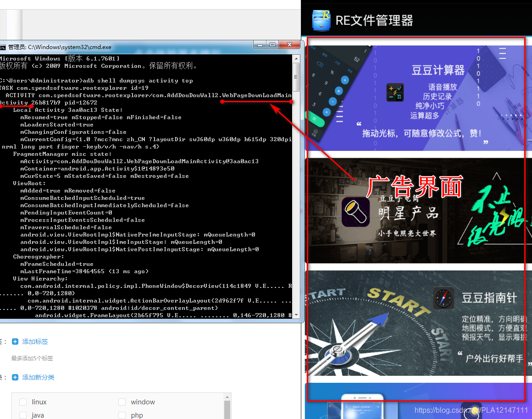Click the cmd scrollbar down arrow

[x=296, y=315]
